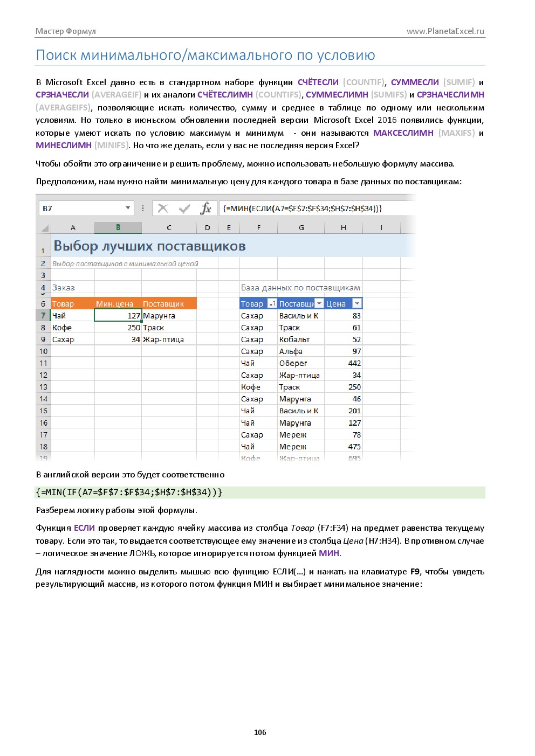Screen dimensions: 535x756
Task: Click price cell 475
Action: pos(344,447)
